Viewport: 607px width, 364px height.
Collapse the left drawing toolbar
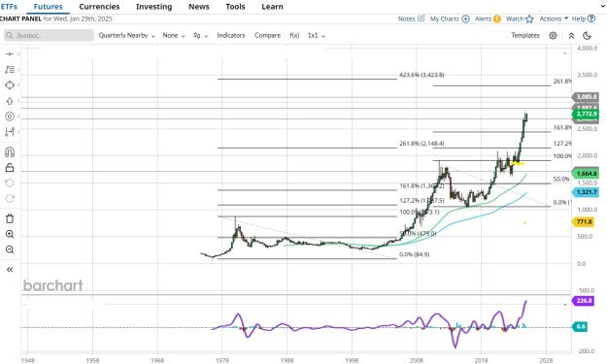pyautogui.click(x=10, y=269)
